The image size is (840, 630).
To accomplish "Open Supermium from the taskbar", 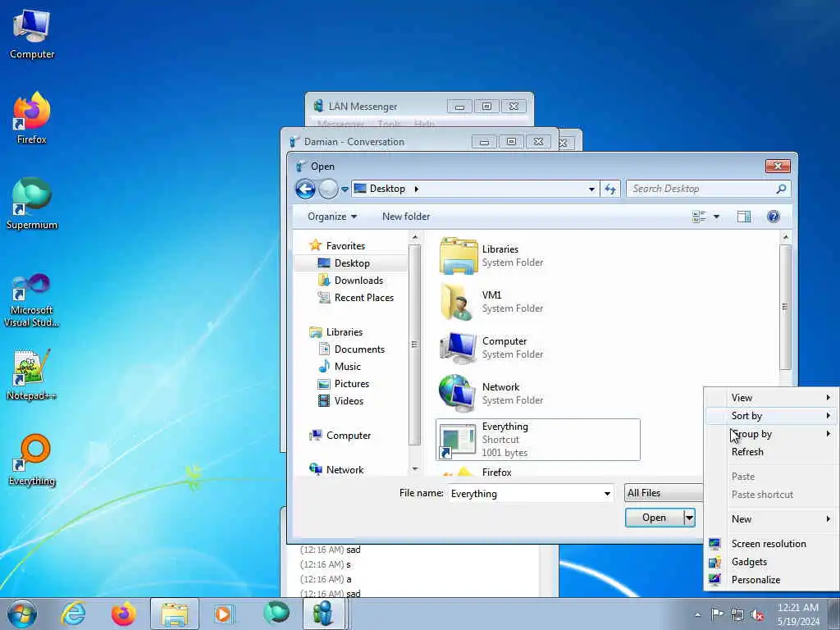I will 276,614.
